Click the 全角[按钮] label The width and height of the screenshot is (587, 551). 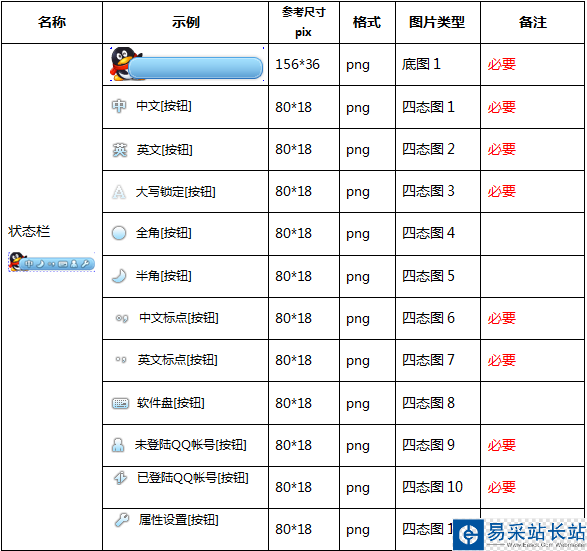click(164, 233)
